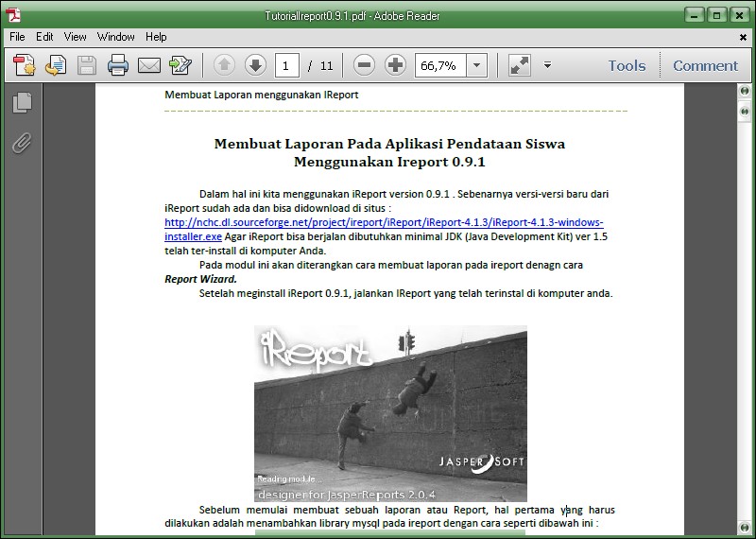
Task: Open the toolbar options small arrow
Action: click(x=547, y=64)
